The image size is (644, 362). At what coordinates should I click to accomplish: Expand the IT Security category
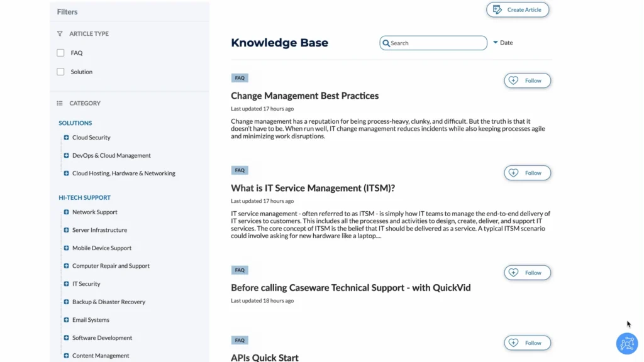(x=66, y=284)
